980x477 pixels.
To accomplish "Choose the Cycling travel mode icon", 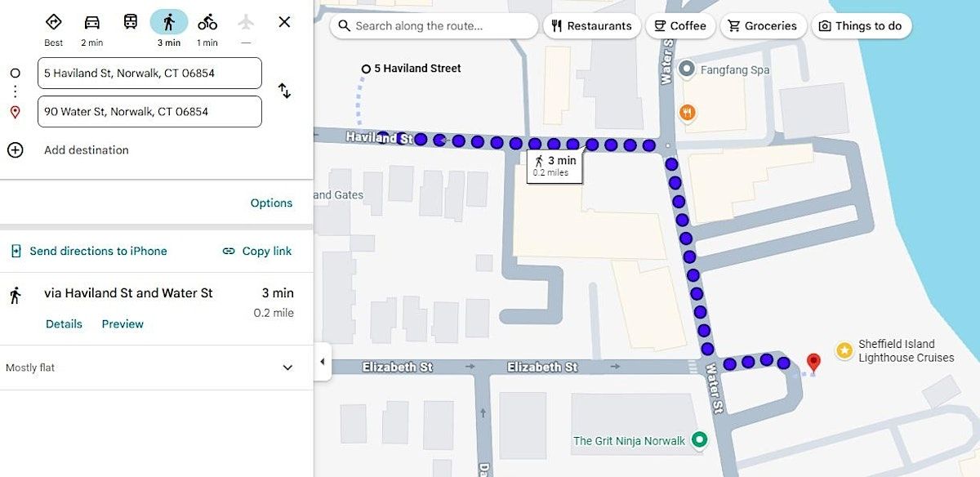I will point(207,22).
